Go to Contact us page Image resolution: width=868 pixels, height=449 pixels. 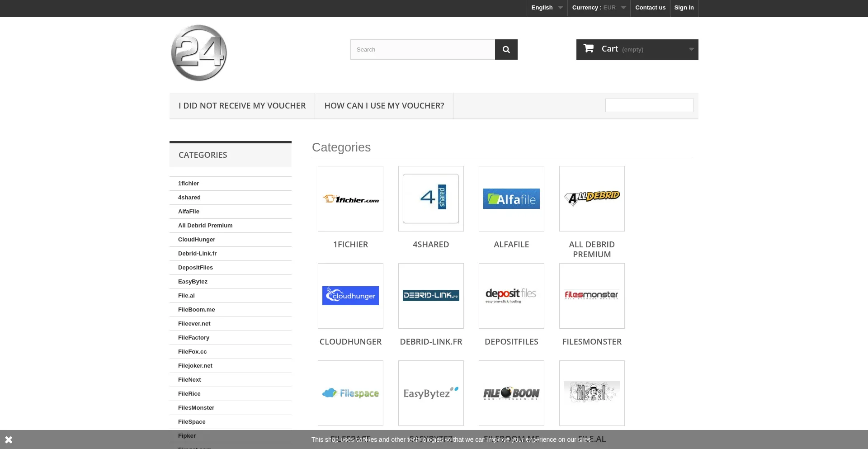650,8
